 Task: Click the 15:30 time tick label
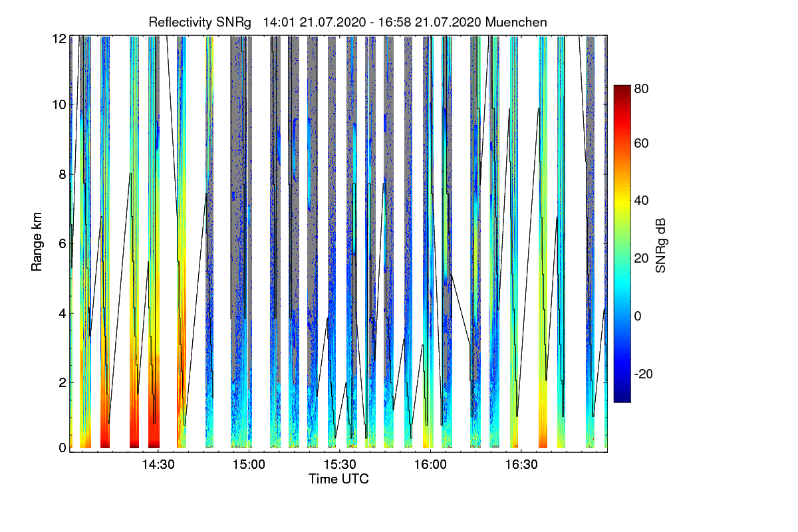pos(340,464)
